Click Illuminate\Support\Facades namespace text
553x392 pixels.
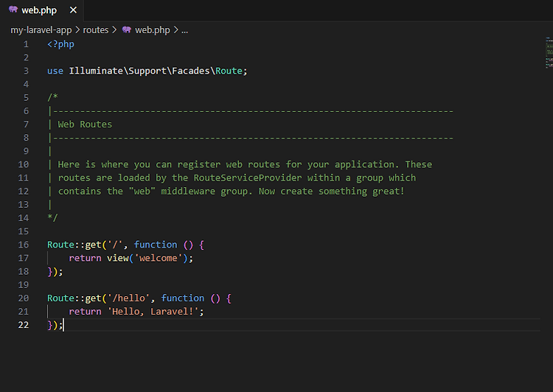pos(139,71)
